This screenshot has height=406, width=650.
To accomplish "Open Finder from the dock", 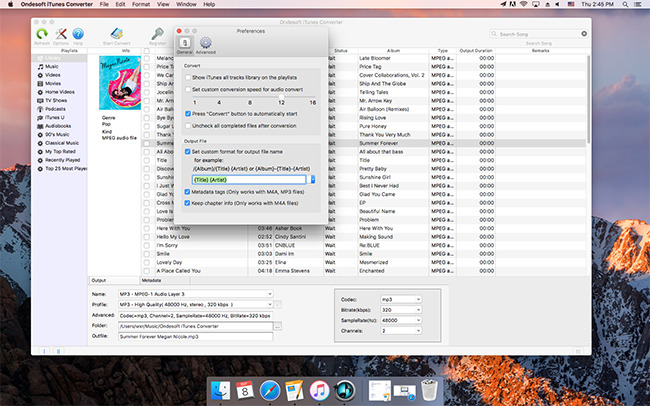I will click(220, 390).
